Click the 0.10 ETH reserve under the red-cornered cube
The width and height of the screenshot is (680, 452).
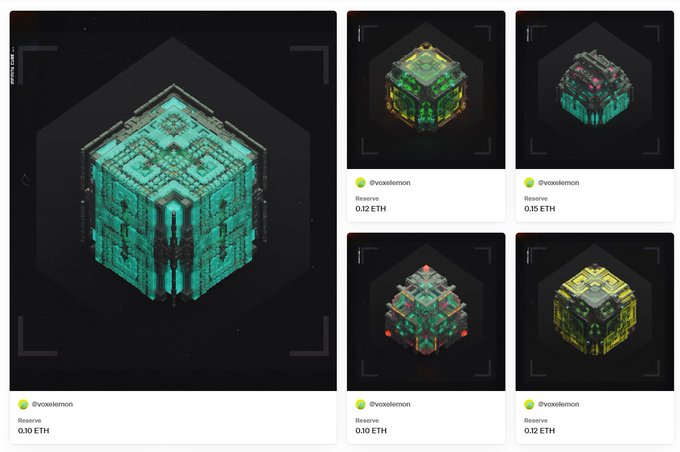pos(371,431)
